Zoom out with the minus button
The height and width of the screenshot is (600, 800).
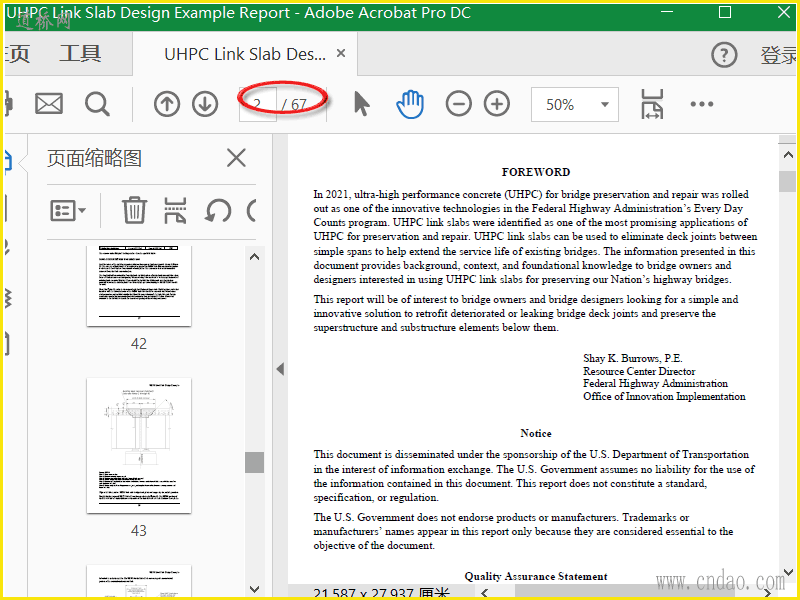click(458, 104)
